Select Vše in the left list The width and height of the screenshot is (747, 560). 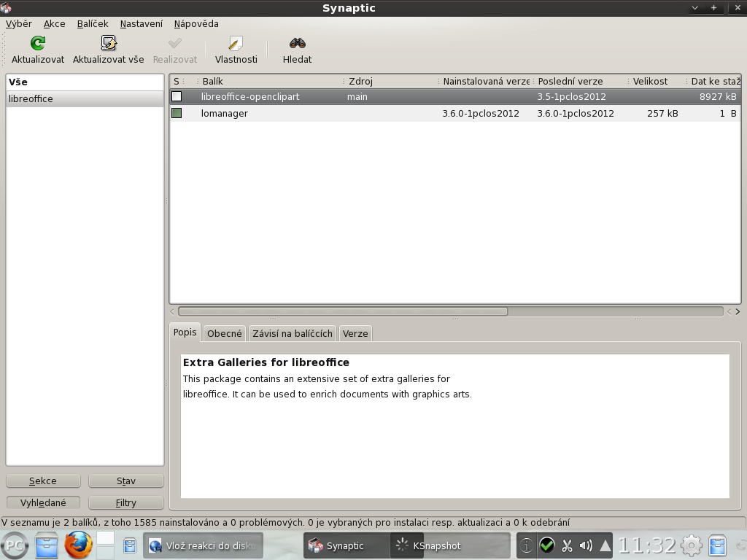(x=85, y=82)
